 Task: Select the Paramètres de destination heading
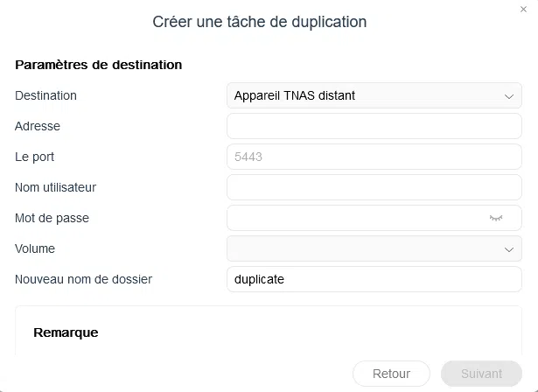[x=98, y=65]
